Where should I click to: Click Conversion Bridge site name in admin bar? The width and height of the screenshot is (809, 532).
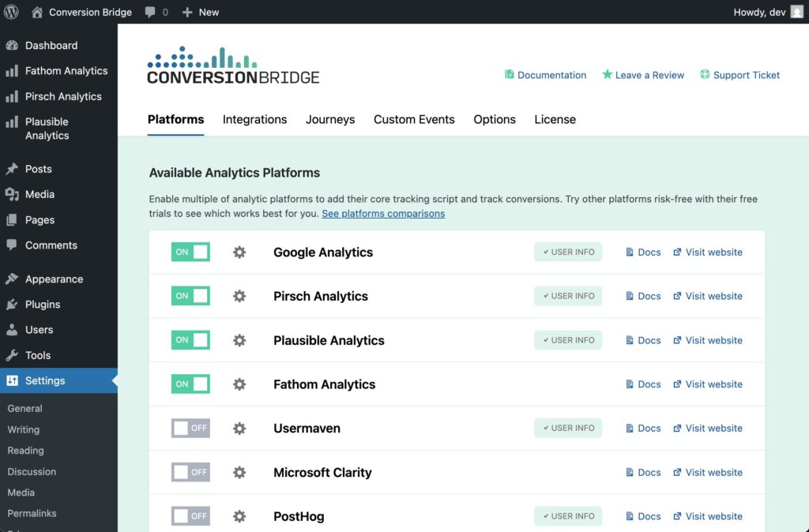90,12
